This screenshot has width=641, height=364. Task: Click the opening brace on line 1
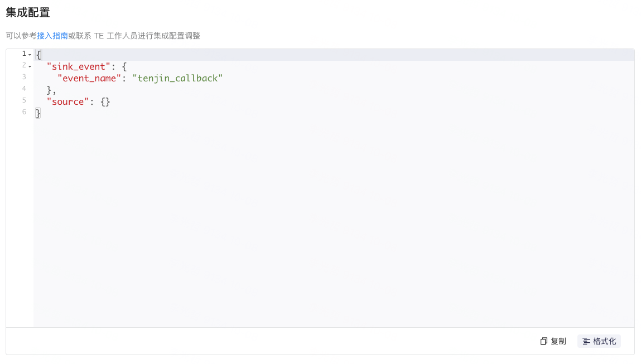[38, 55]
